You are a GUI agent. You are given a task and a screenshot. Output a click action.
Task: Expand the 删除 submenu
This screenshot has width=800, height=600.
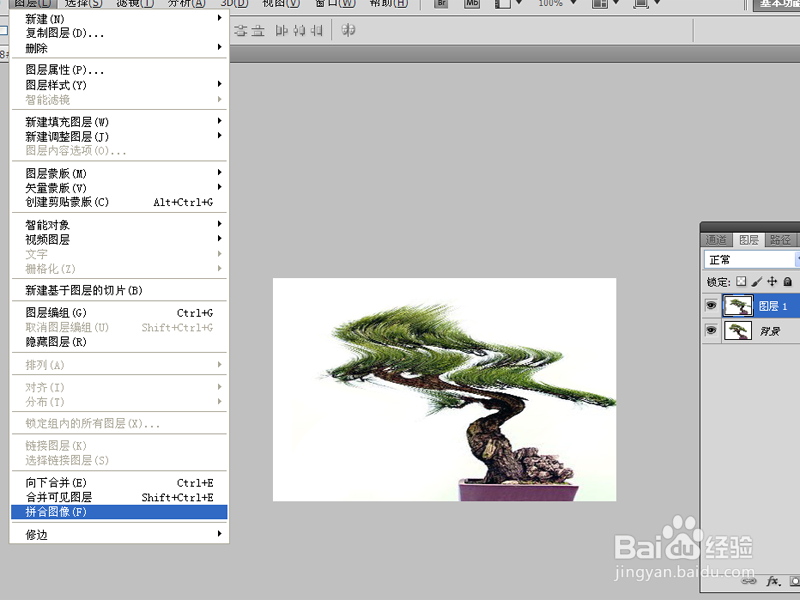[119, 48]
